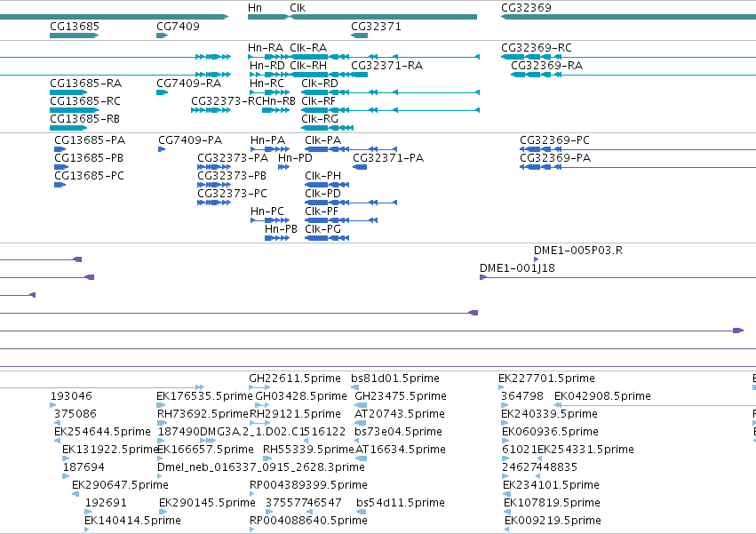Click the Hn gene label

click(x=255, y=8)
